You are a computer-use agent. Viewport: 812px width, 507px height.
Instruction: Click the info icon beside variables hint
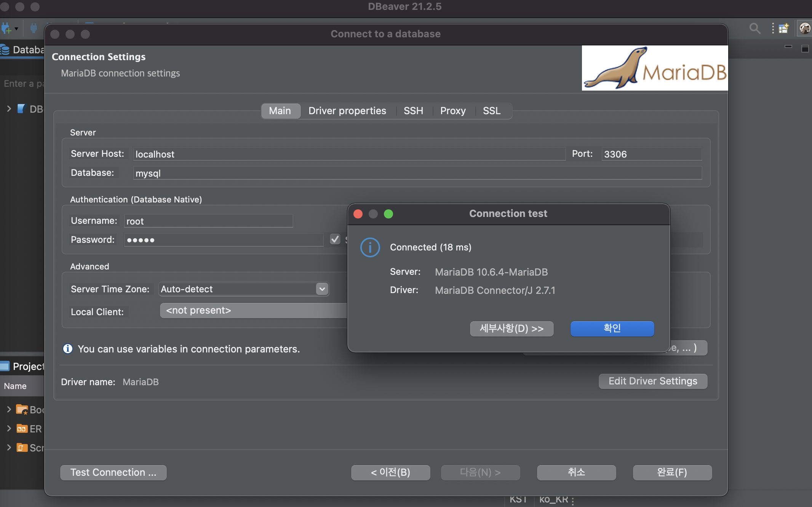click(68, 349)
